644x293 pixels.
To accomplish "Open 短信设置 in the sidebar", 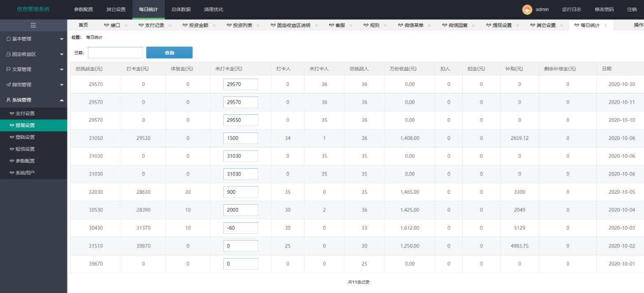I will [33, 149].
